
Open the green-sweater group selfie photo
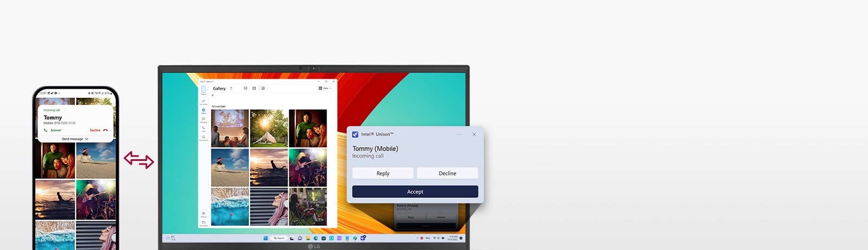[308, 128]
